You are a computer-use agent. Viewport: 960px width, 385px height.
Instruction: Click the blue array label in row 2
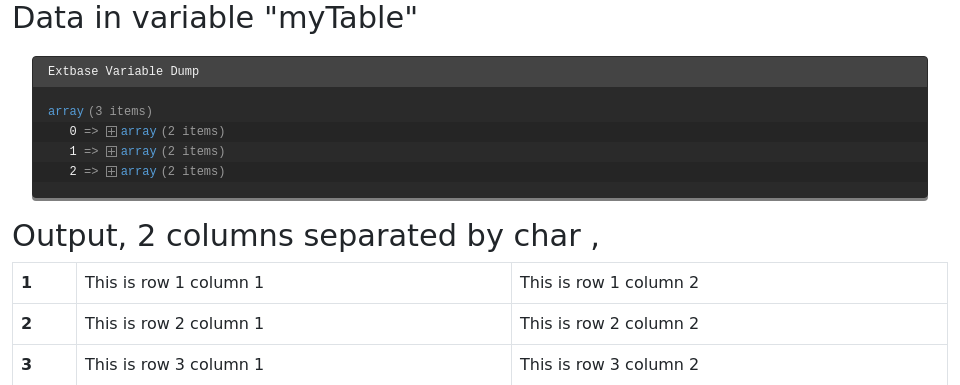pyautogui.click(x=138, y=171)
